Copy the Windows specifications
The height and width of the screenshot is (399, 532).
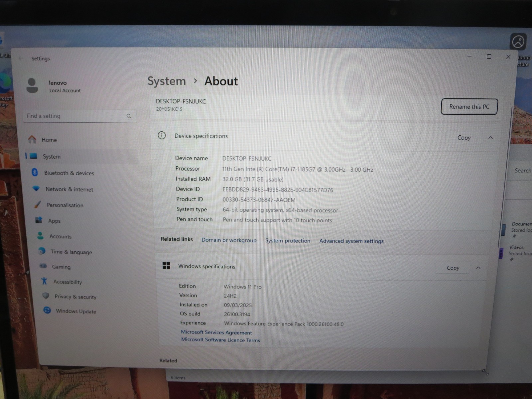[x=453, y=268]
